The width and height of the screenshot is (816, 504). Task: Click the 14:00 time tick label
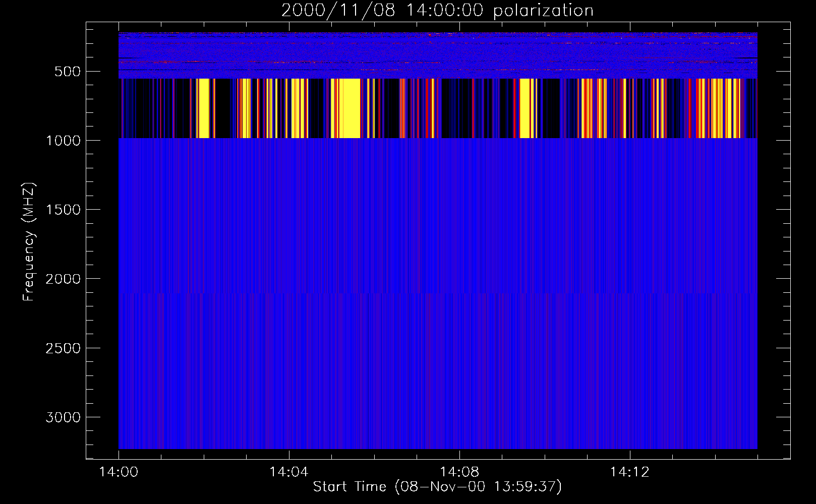[x=119, y=472]
